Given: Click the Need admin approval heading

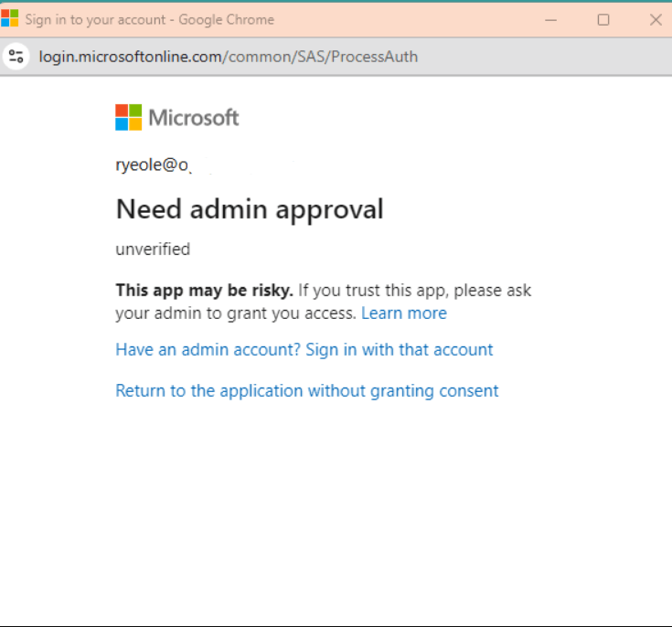Looking at the screenshot, I should [250, 209].
